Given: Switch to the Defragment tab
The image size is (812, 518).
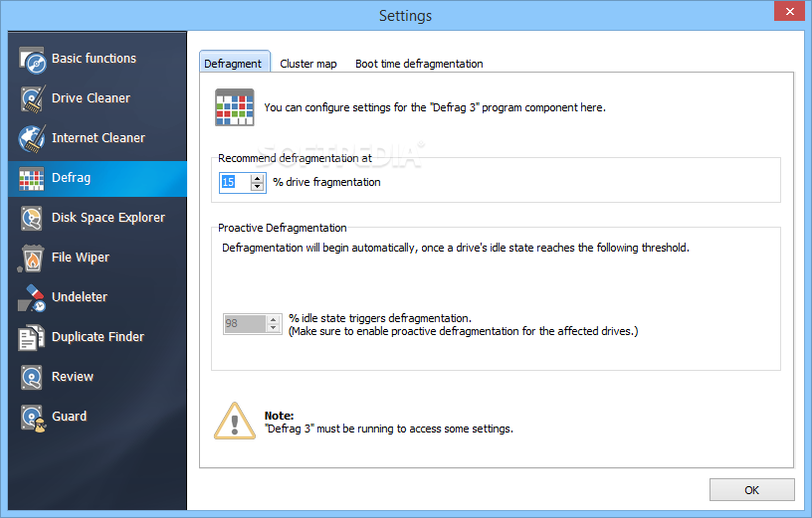Looking at the screenshot, I should coord(233,63).
